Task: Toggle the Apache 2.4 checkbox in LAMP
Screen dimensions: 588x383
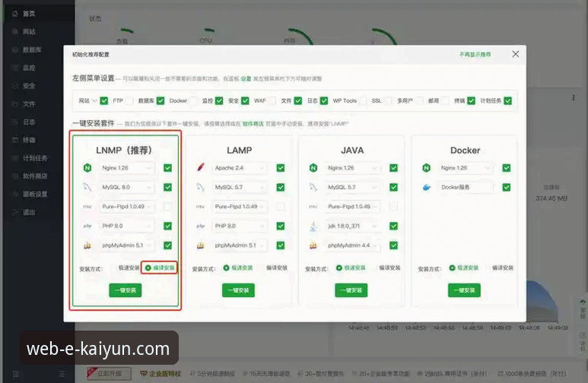Action: pyautogui.click(x=281, y=168)
